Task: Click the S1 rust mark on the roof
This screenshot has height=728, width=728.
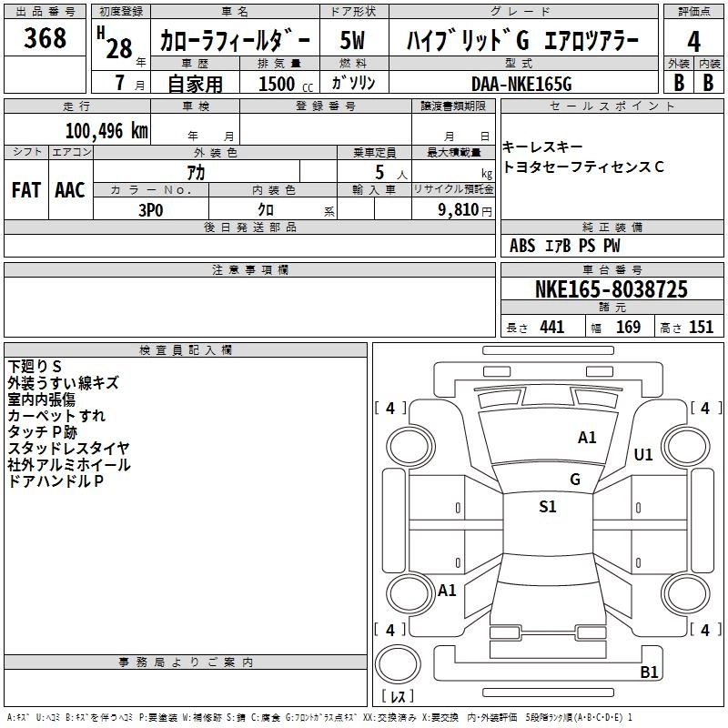Action: 547,507
